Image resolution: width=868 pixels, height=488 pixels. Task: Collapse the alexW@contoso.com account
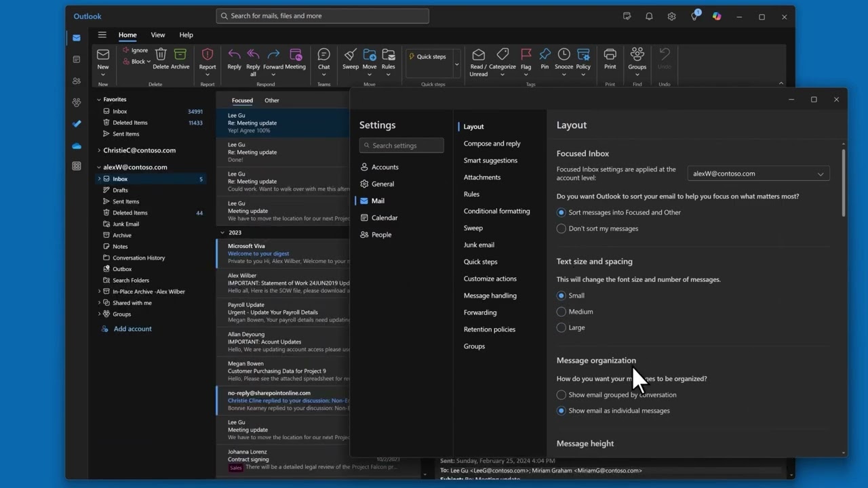(98, 167)
